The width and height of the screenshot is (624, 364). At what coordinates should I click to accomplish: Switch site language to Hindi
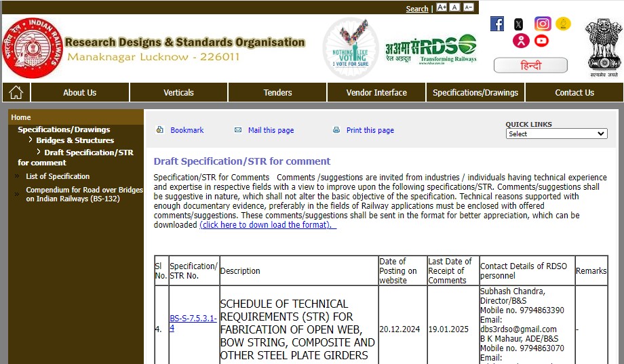point(530,66)
